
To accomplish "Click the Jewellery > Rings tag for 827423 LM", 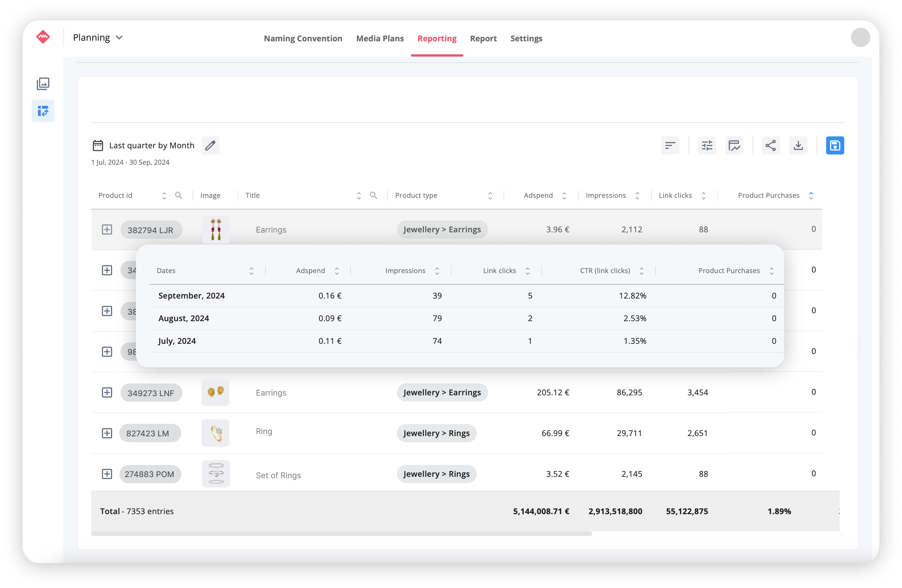I will coord(436,433).
